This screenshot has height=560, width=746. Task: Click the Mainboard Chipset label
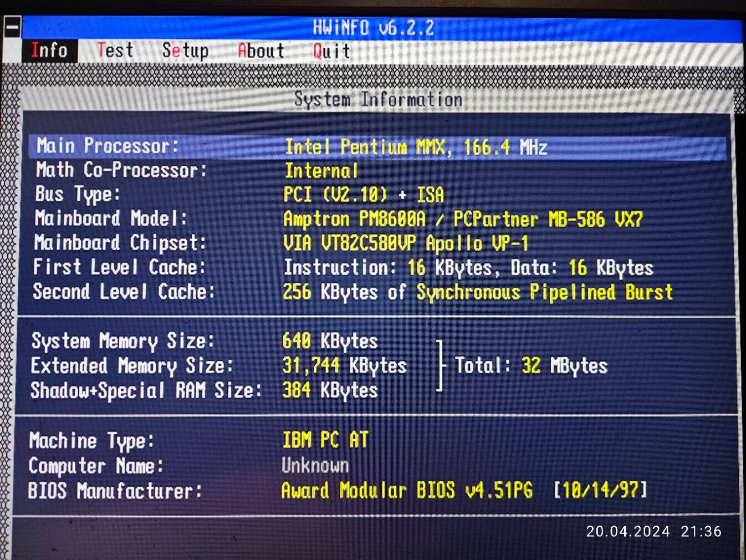pyautogui.click(x=120, y=243)
